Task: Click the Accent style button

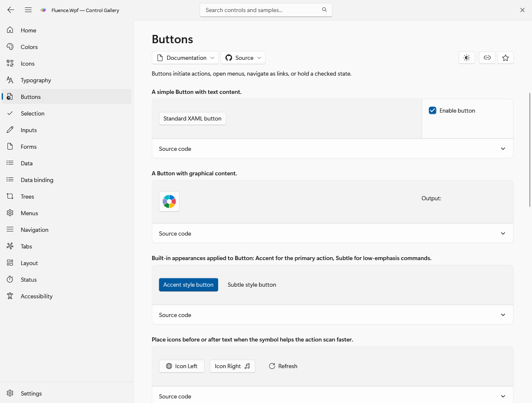Action: pos(188,285)
